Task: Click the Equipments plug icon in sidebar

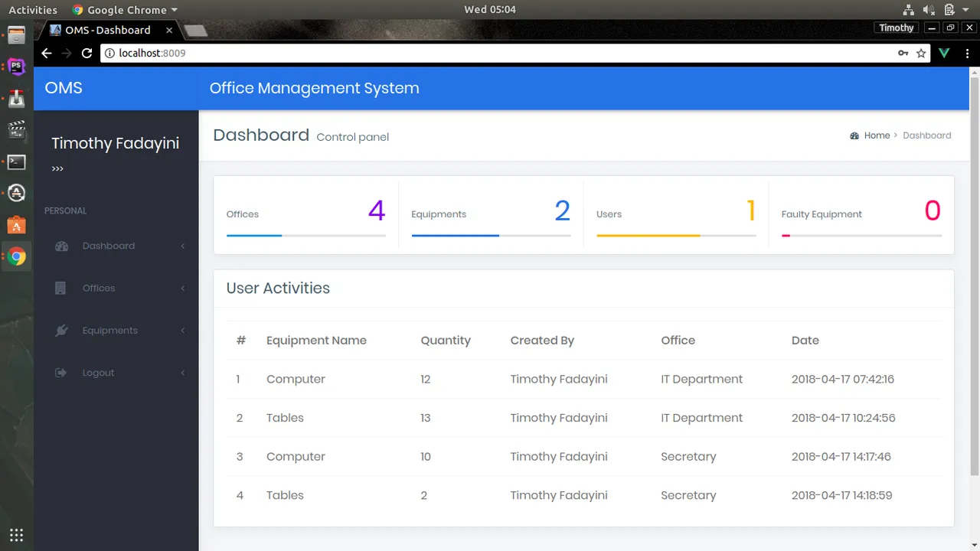Action: [x=62, y=331]
